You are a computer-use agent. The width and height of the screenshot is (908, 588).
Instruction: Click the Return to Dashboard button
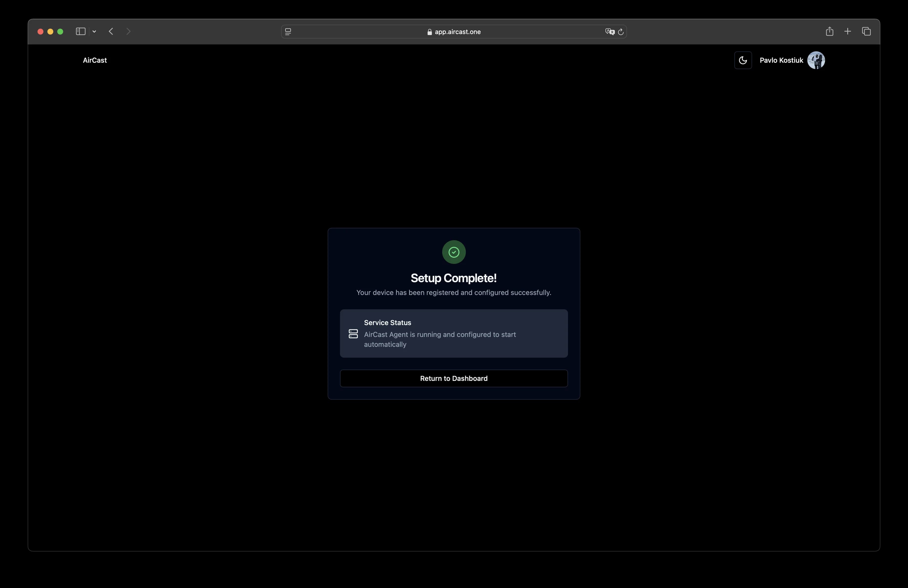pos(453,378)
